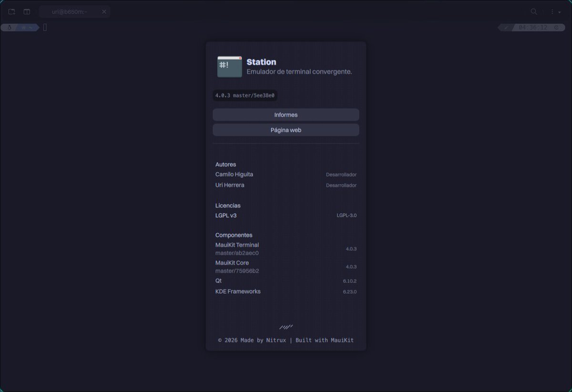Viewport: 572px width, 392px height.
Task: Click the penguin icon in the shell prompt
Action: 9,28
